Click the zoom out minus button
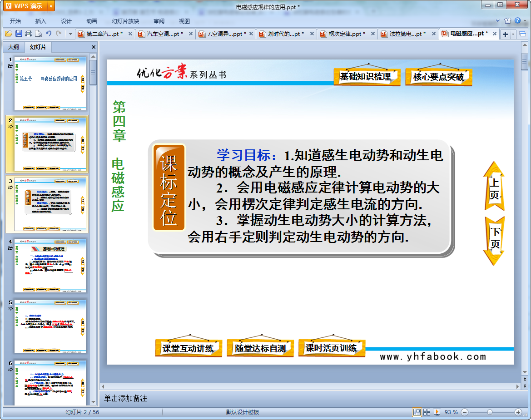The width and height of the screenshot is (531, 420). (x=465, y=412)
